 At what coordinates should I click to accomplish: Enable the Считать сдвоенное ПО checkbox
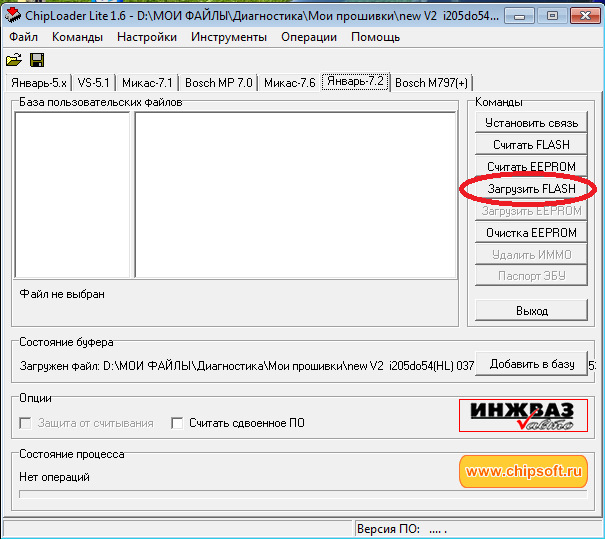[177, 423]
